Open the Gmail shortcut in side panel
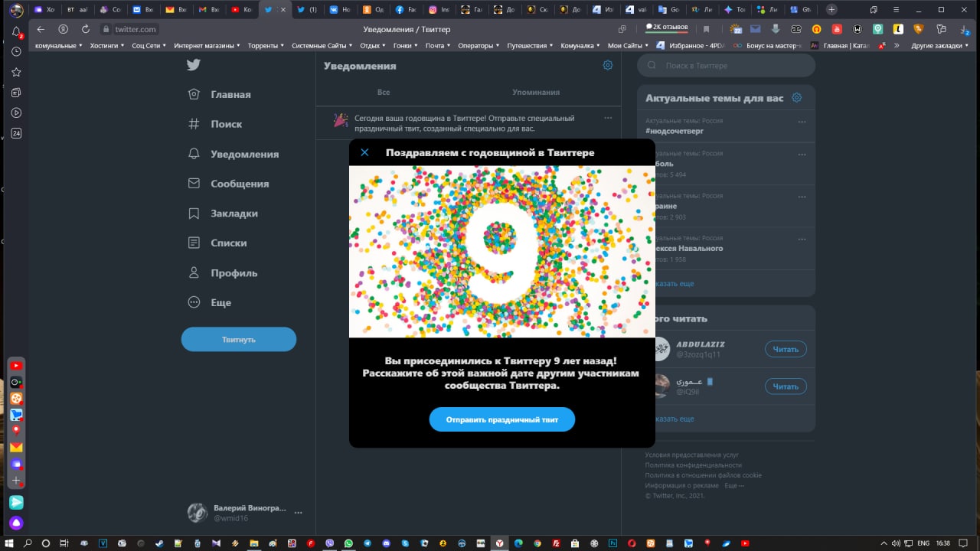 (16, 447)
